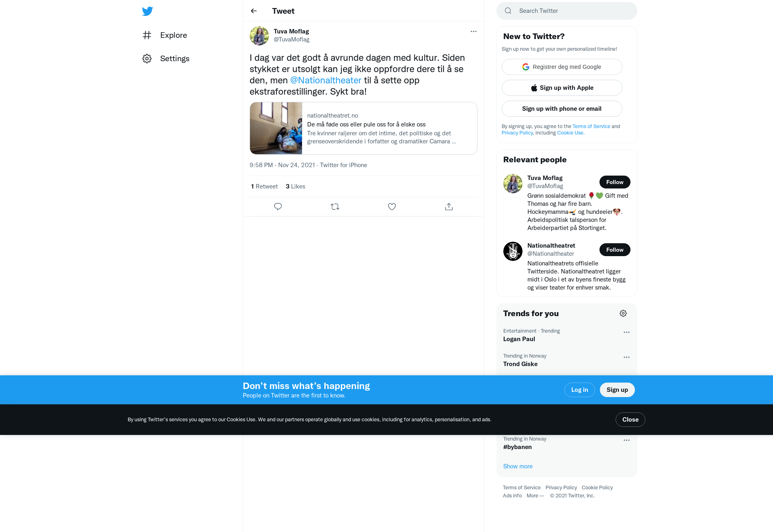Open more options for Logan Paul trend

(626, 332)
